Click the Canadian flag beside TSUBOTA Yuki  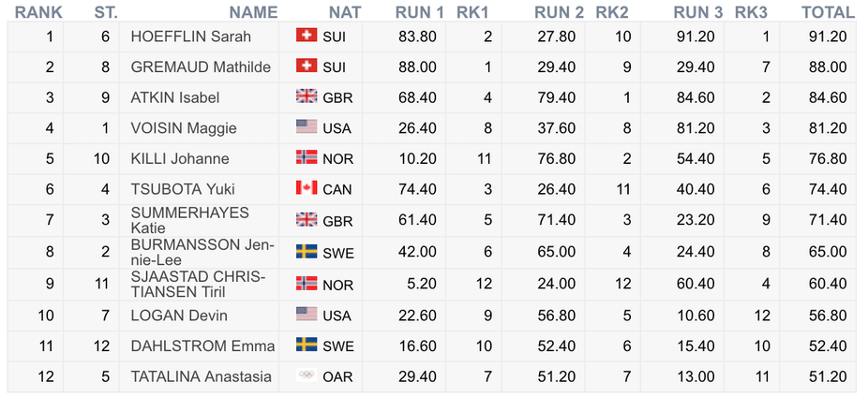pos(307,187)
